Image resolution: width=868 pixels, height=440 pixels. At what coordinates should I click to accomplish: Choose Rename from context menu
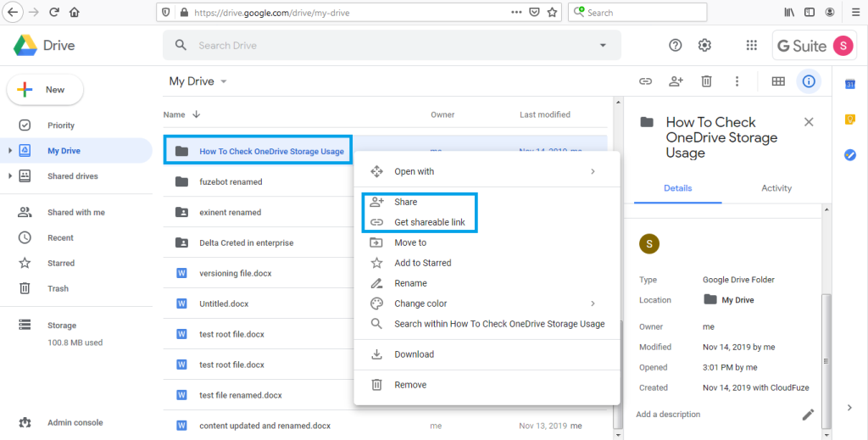tap(487, 283)
